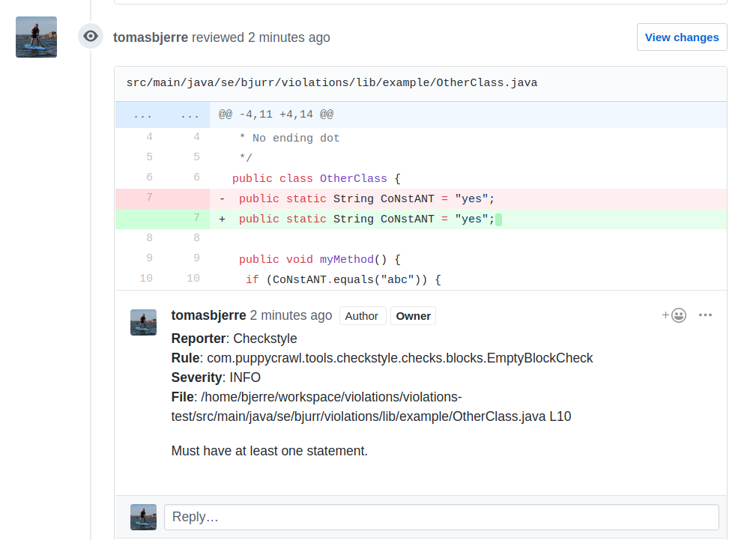Image resolution: width=756 pixels, height=540 pixels.
Task: Click line number 6 in the left gutter
Action: pos(149,178)
